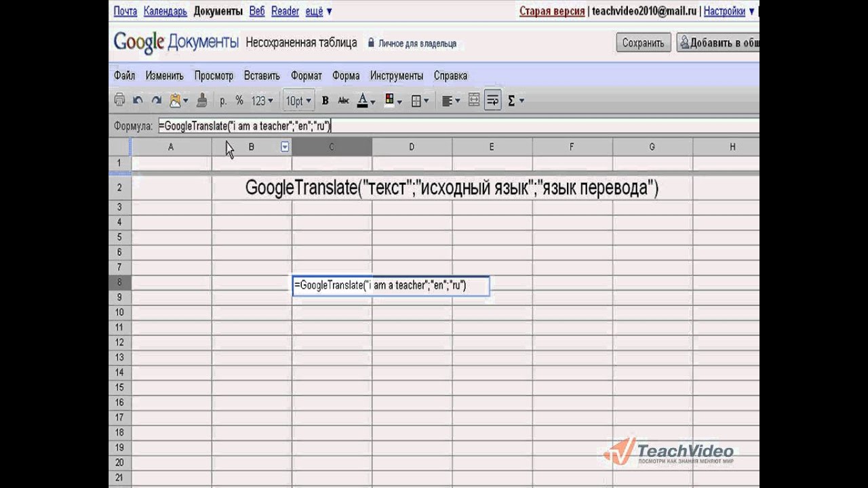This screenshot has width=868, height=488.
Task: Select row 15 header
Action: tap(119, 387)
